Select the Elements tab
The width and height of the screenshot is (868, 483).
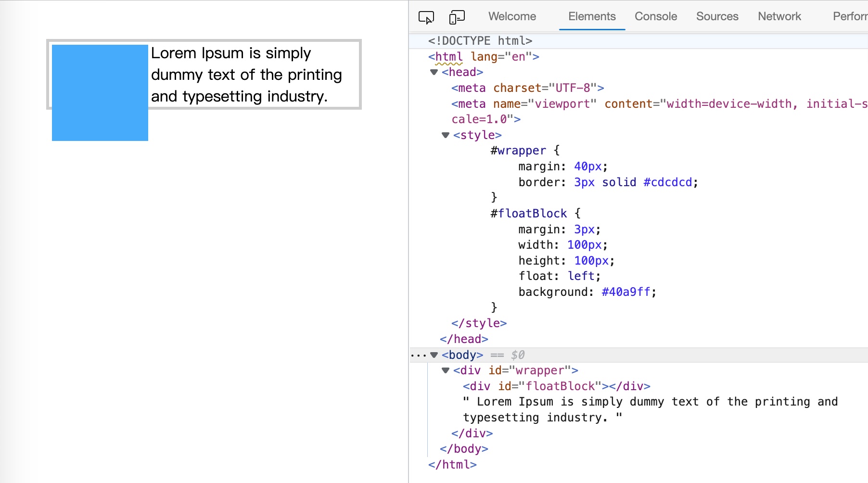[592, 16]
